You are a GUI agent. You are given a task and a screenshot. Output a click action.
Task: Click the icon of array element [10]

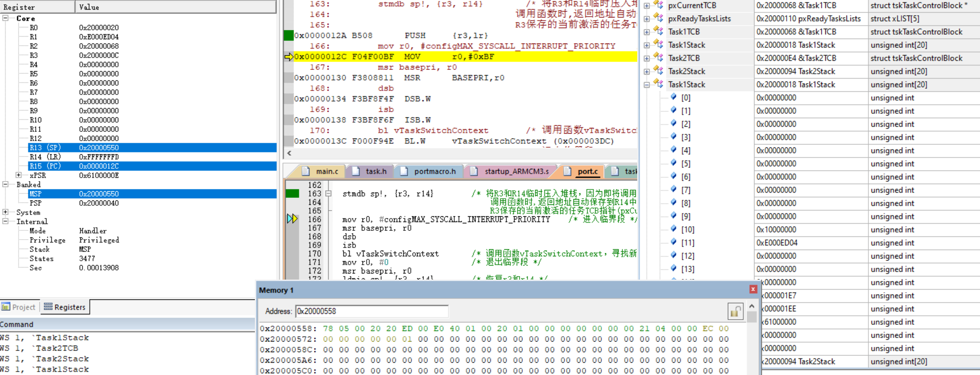coord(673,229)
